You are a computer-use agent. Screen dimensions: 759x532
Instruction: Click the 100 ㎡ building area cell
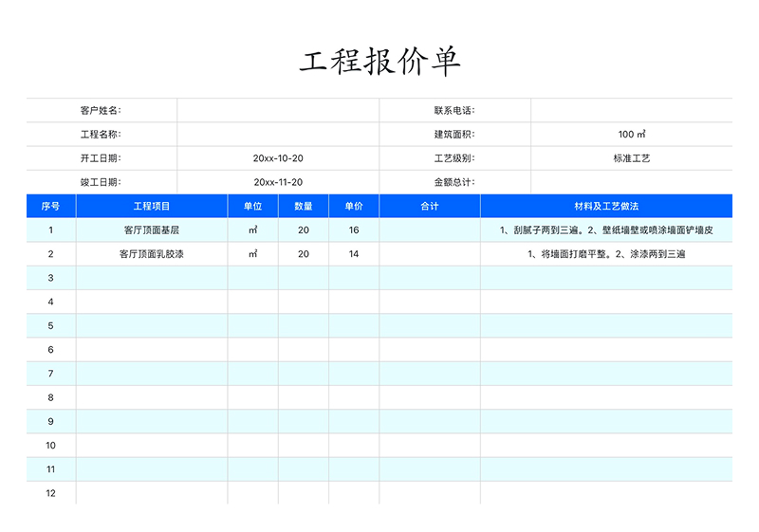tap(631, 135)
